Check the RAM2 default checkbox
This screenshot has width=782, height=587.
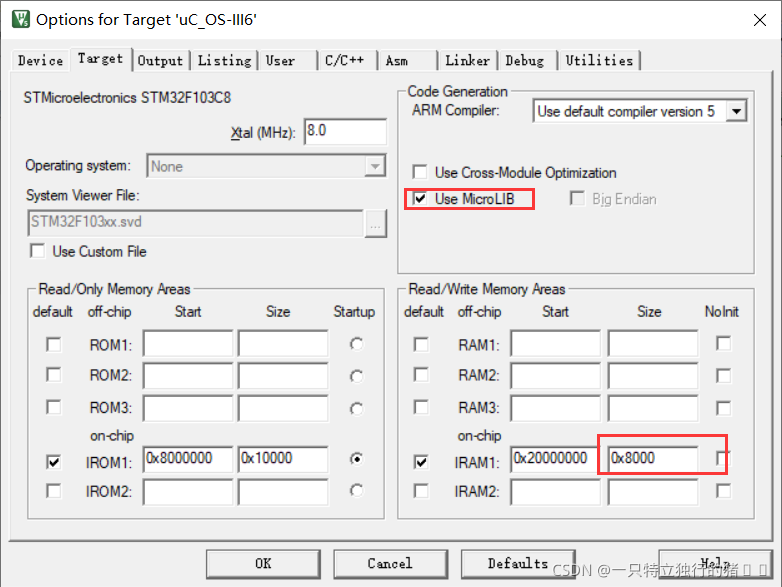(x=421, y=375)
